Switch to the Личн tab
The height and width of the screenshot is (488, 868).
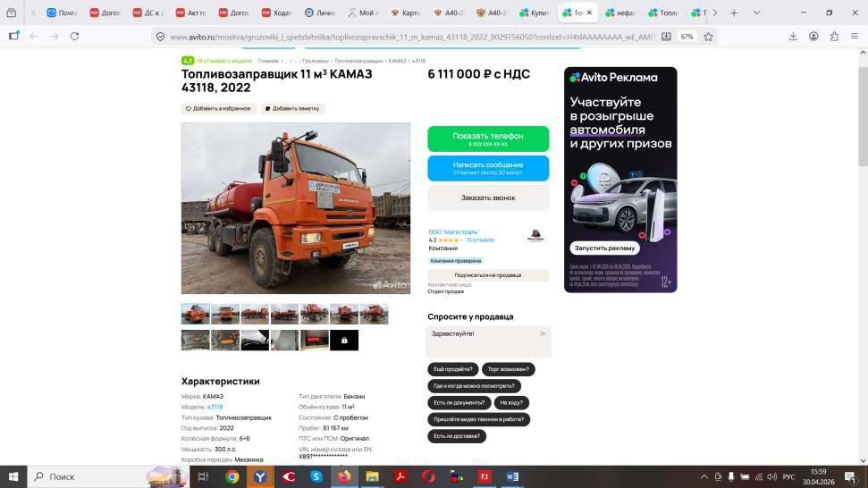point(320,13)
